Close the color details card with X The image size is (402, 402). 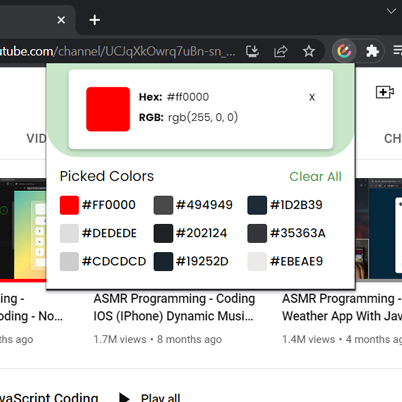312,97
